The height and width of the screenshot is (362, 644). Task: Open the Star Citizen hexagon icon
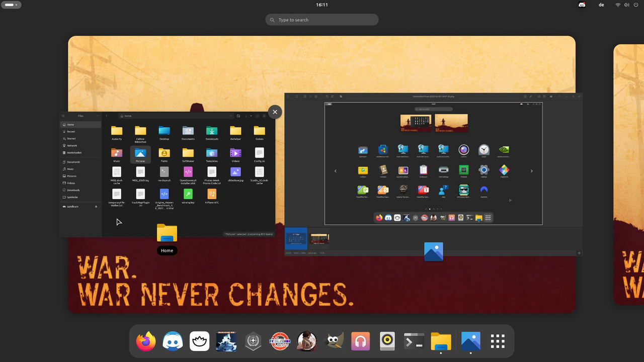[x=253, y=341]
